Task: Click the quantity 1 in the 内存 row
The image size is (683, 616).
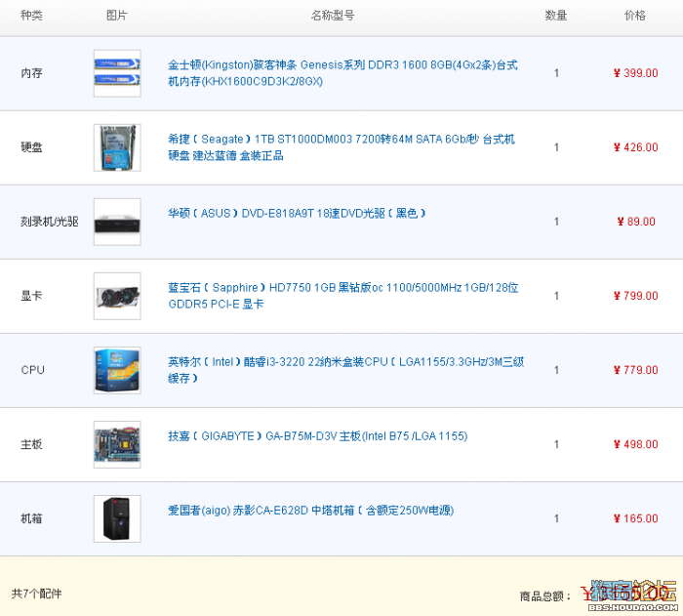Action: [556, 73]
